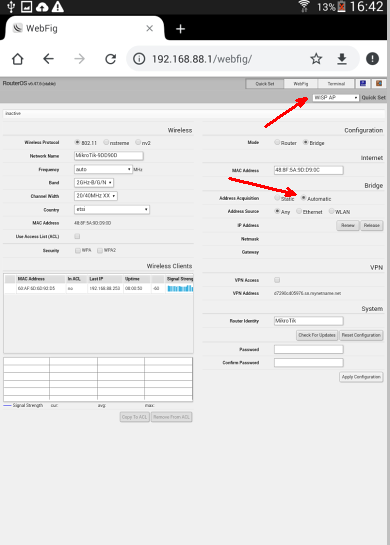Screen dimensions: 390x545
Task: Toggle the VPN Access checkbox
Action: pyautogui.click(x=277, y=280)
